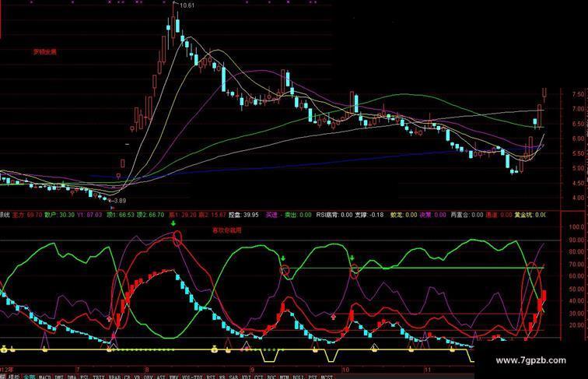Click the 7.50 price axis label
This screenshot has height=379, width=588.
point(578,94)
